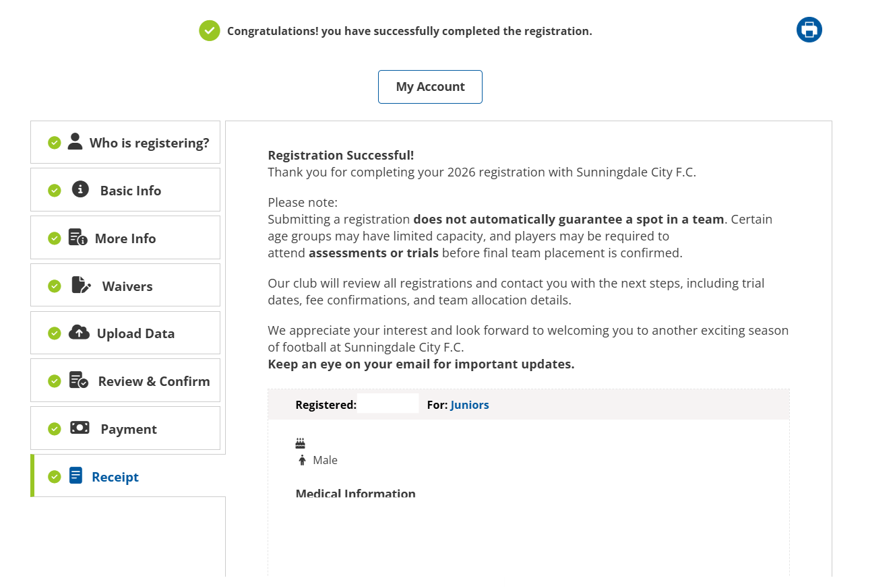Open the My Account page
This screenshot has height=588, width=895.
(x=430, y=87)
